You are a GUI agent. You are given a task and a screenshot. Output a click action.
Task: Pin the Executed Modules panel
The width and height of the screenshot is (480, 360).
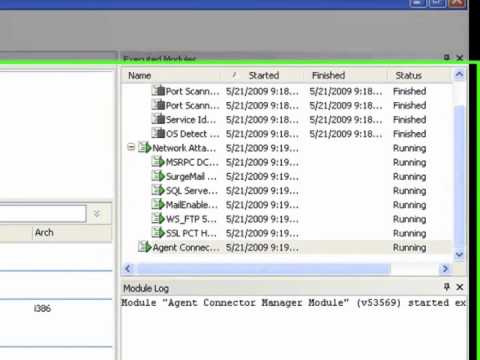[447, 57]
